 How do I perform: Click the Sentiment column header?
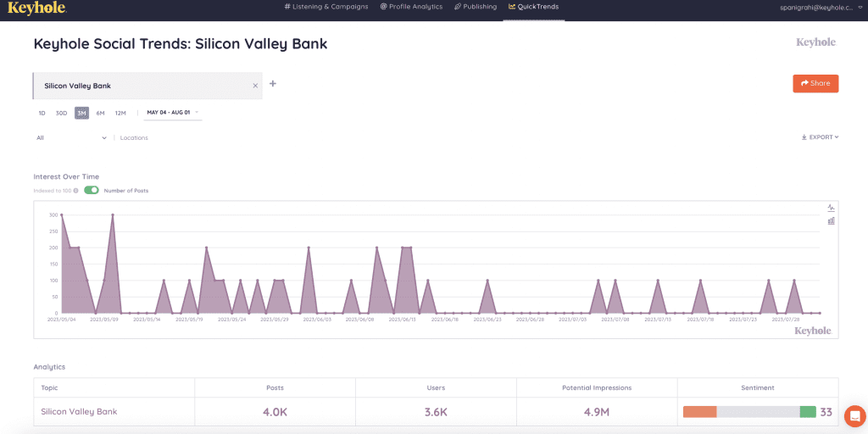click(758, 388)
